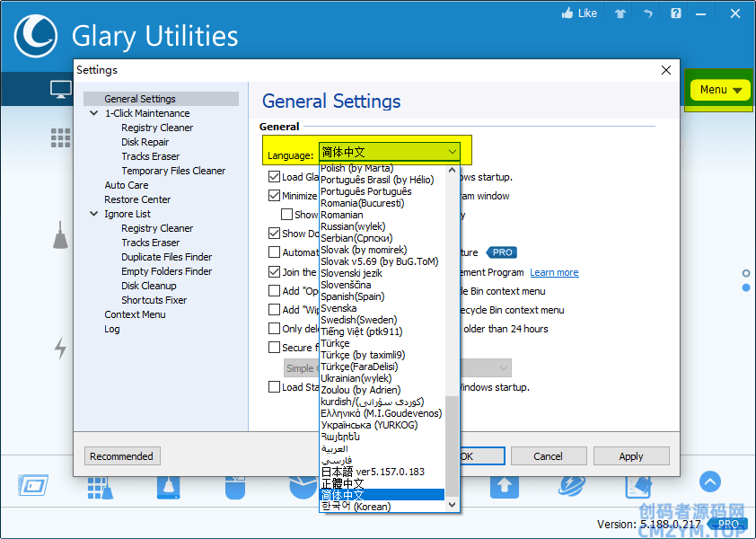Viewport: 756px width, 539px height.
Task: Click the Recommended button
Action: [x=122, y=456]
